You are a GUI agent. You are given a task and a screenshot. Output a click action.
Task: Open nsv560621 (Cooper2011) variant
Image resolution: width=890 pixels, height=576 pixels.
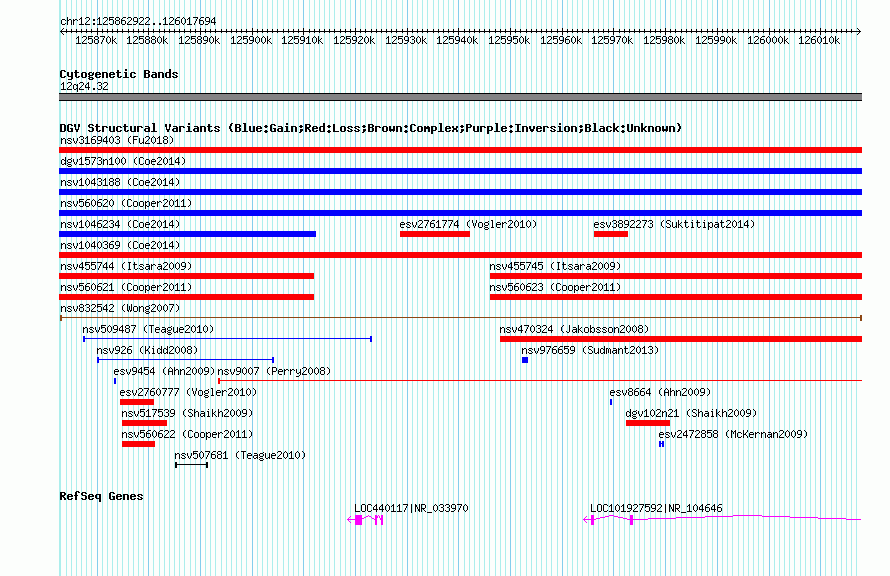coord(125,287)
